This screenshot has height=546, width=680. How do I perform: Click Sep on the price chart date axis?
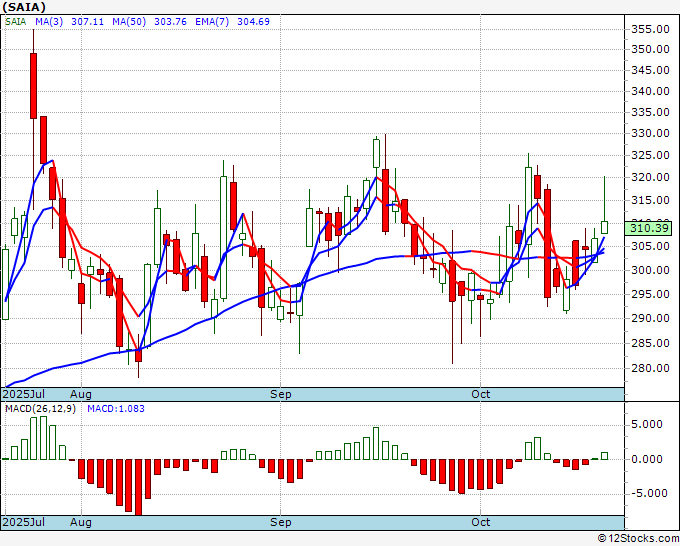[x=281, y=394]
